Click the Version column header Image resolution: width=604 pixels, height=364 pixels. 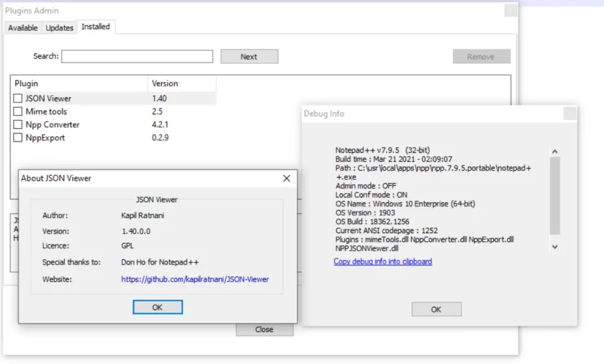click(x=182, y=84)
